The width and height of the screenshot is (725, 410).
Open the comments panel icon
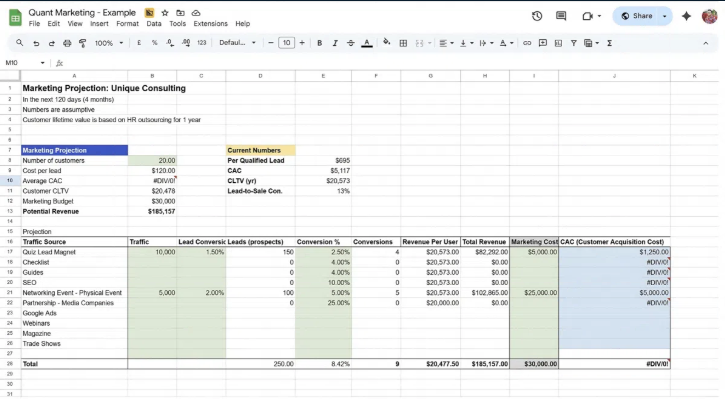pyautogui.click(x=561, y=16)
